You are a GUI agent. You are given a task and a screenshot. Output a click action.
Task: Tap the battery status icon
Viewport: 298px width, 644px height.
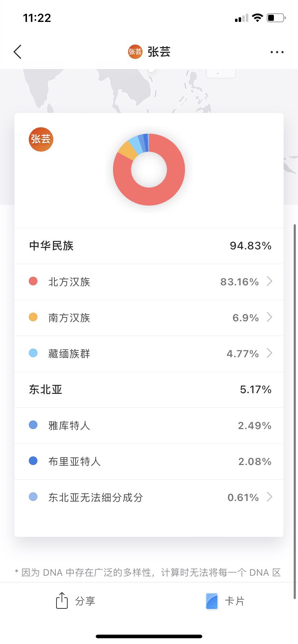point(276,18)
